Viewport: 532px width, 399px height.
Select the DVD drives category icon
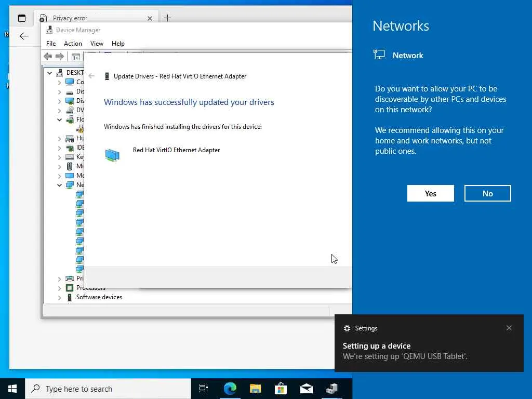coord(70,110)
